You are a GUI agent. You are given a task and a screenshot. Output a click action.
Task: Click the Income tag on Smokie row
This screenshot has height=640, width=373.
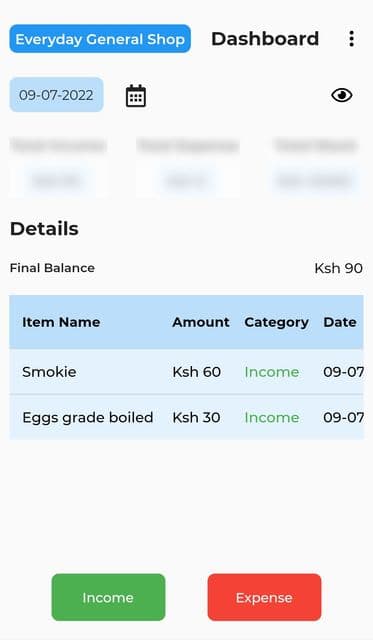(x=272, y=372)
